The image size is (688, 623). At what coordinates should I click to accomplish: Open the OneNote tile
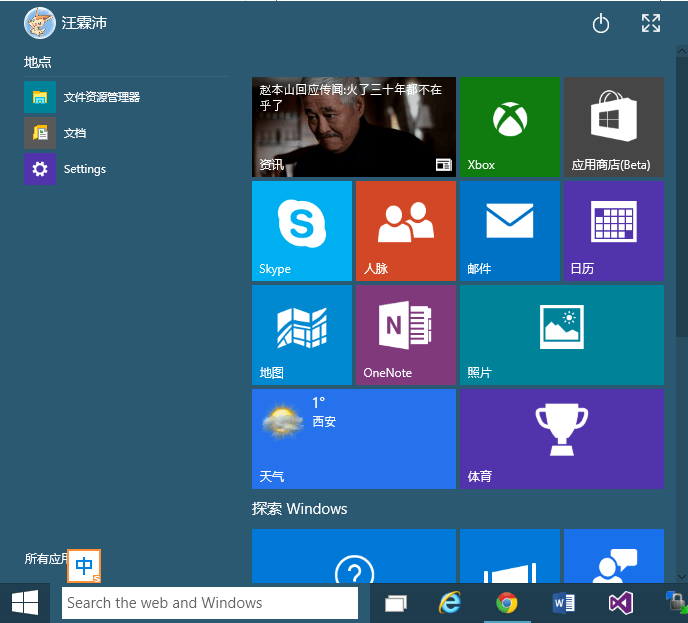[x=405, y=335]
